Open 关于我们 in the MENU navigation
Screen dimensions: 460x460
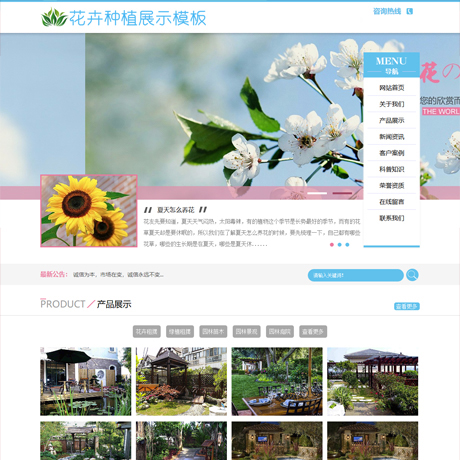point(392,104)
